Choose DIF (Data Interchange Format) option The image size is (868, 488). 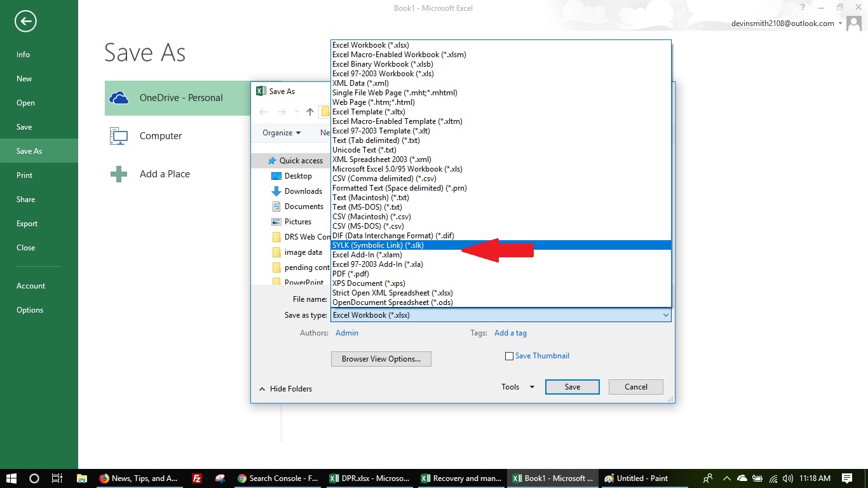click(501, 236)
